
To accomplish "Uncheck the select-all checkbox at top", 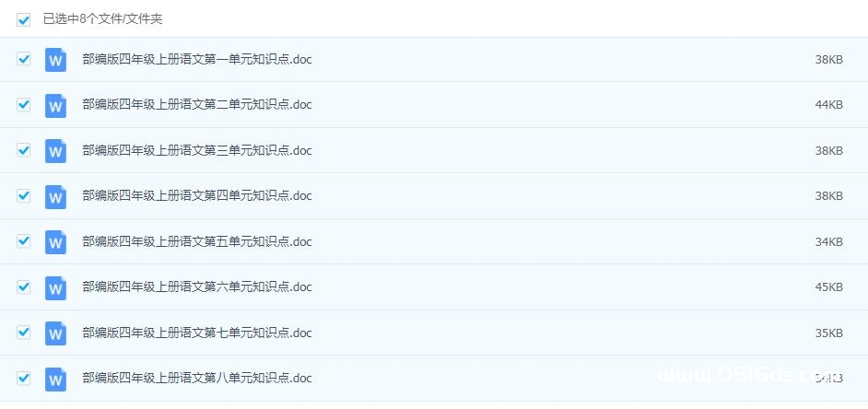I will tap(23, 20).
